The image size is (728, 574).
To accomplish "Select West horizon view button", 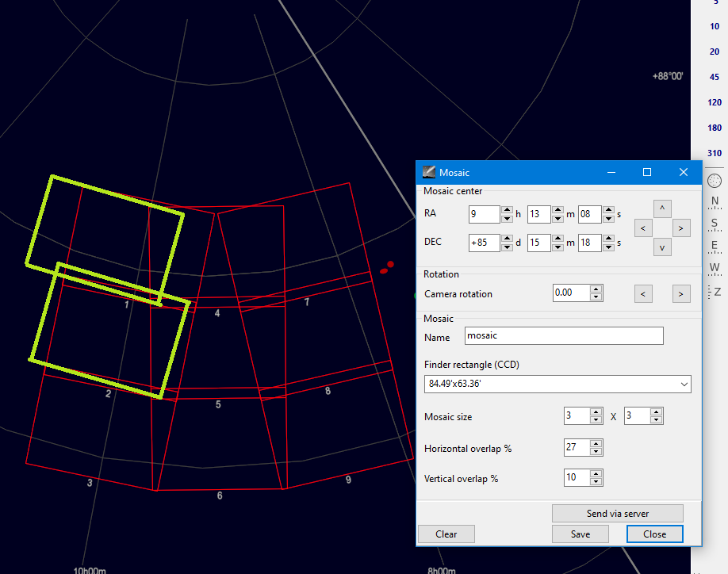I will tap(715, 267).
